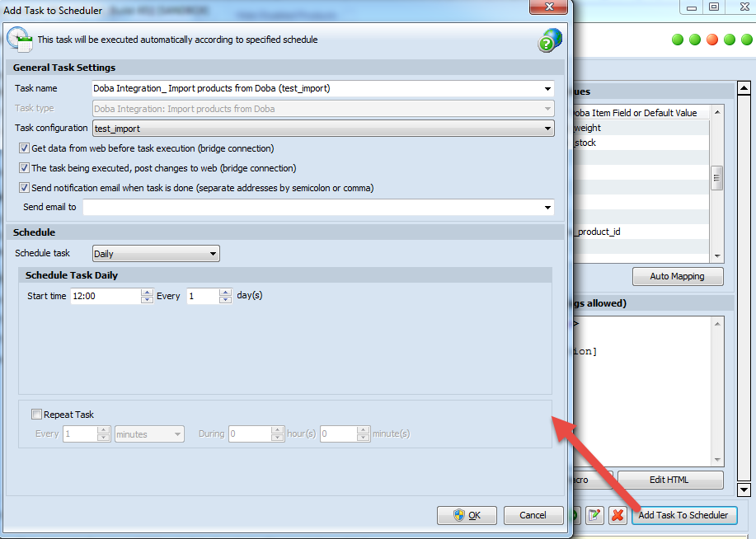Click 'Item Field or Default Value' column header
The width and height of the screenshot is (756, 539).
pyautogui.click(x=641, y=113)
